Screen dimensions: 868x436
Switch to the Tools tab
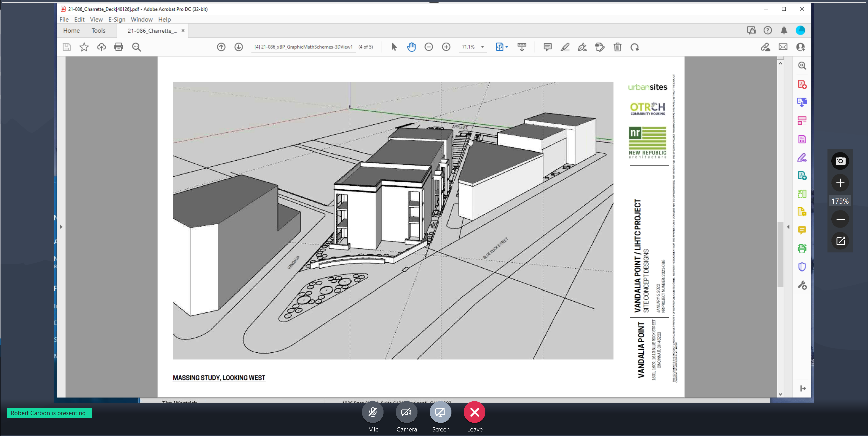point(98,31)
